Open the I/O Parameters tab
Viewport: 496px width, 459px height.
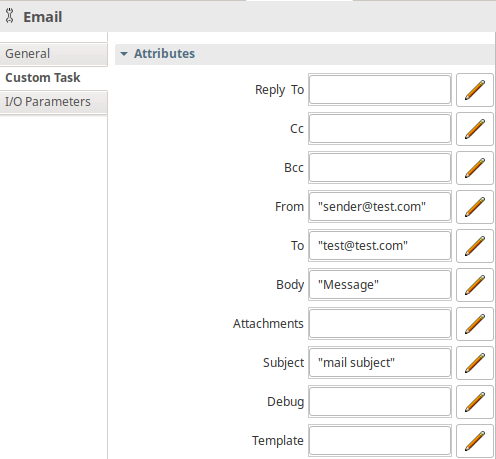pos(54,102)
